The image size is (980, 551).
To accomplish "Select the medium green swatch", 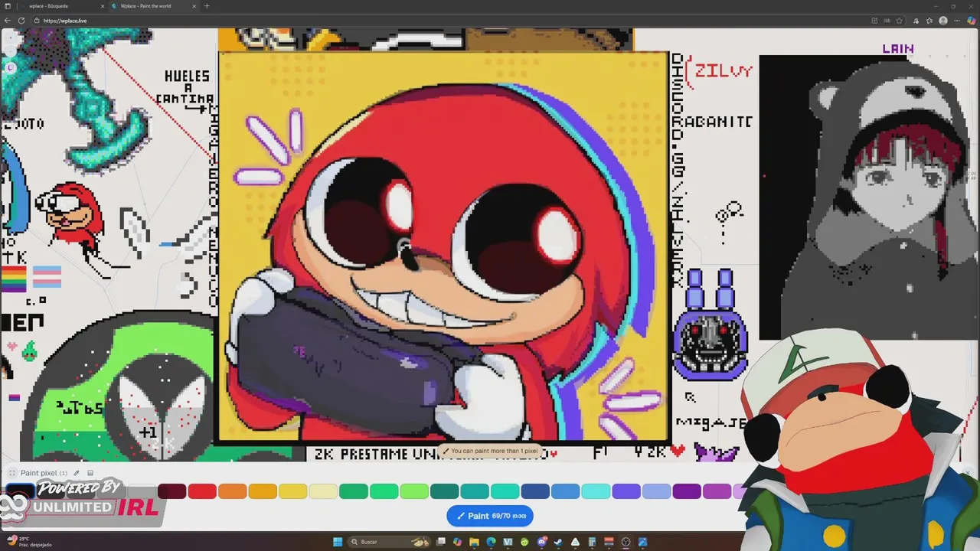I will [x=384, y=491].
